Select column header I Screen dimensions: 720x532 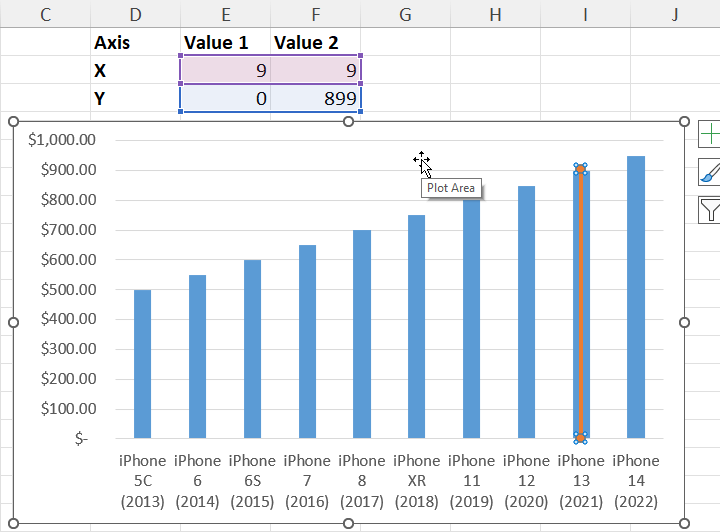point(585,14)
